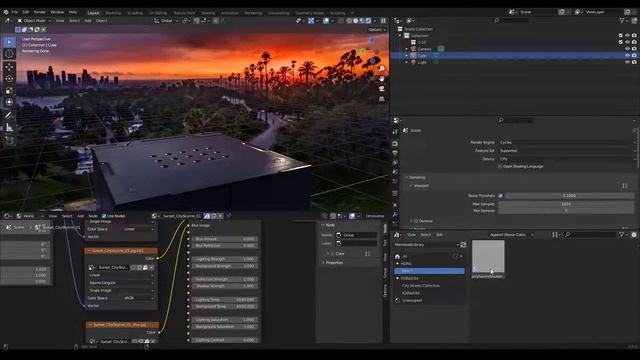Open Feature Set dropdown
640x360 pixels.
[x=567, y=151]
